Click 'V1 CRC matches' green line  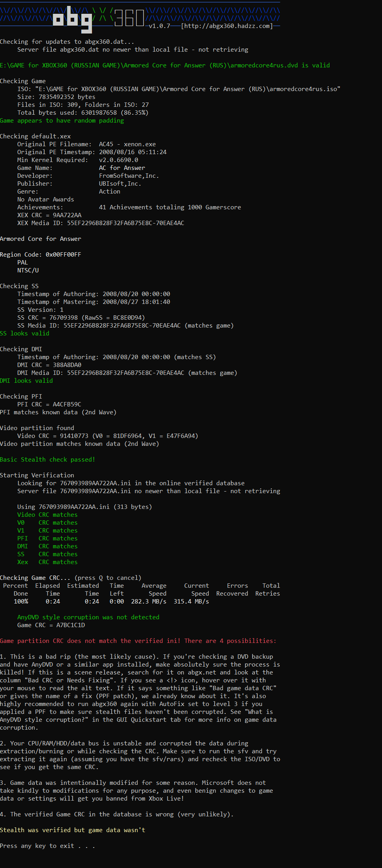point(47,531)
